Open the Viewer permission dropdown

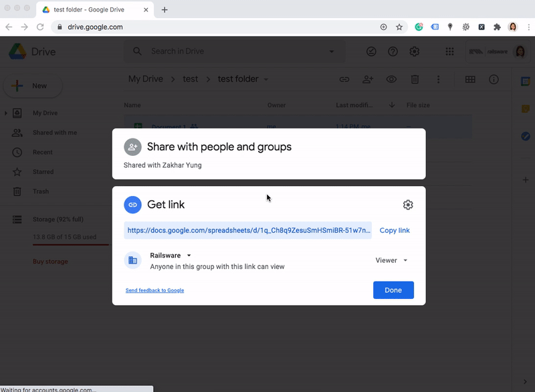(391, 261)
